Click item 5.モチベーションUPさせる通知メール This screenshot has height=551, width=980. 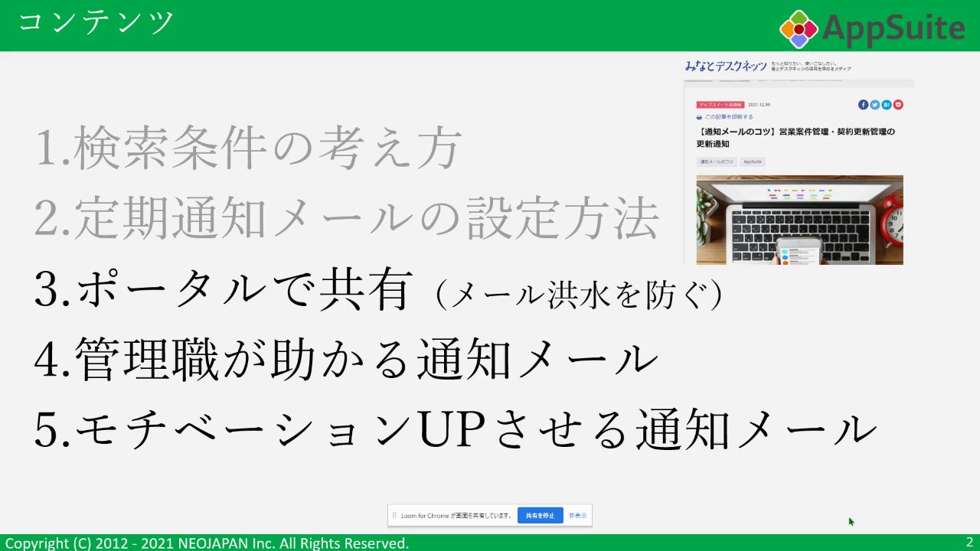456,430
